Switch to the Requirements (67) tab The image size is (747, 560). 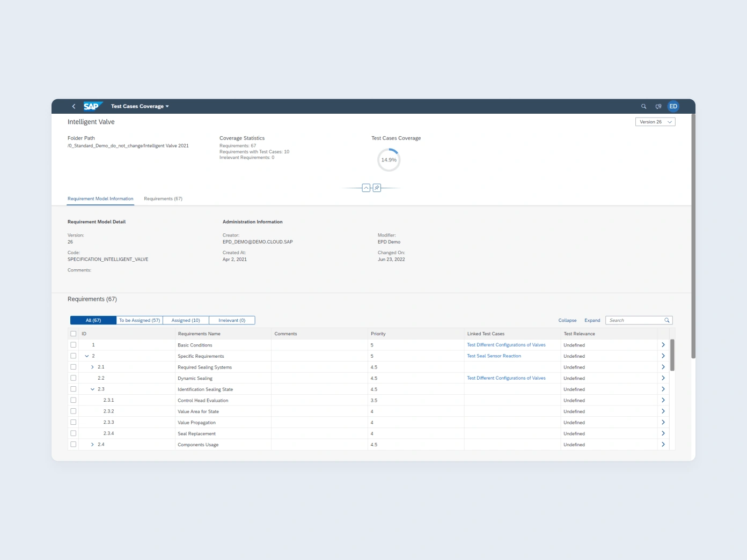tap(163, 198)
